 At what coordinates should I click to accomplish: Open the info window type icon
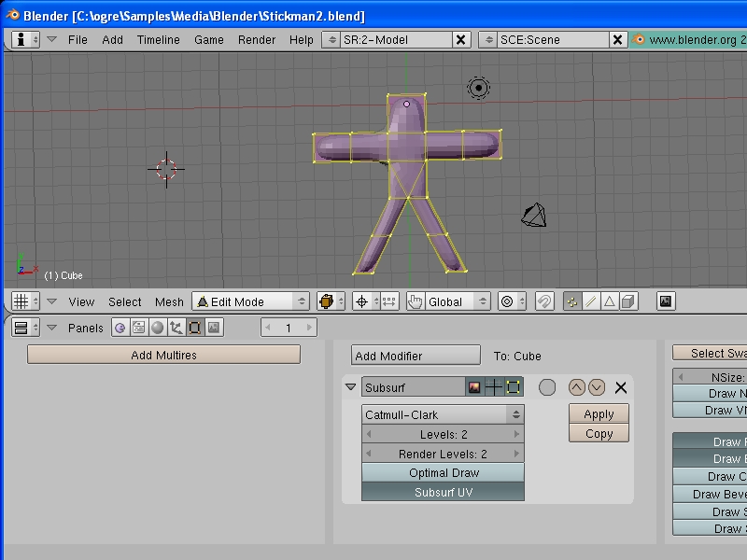26,39
